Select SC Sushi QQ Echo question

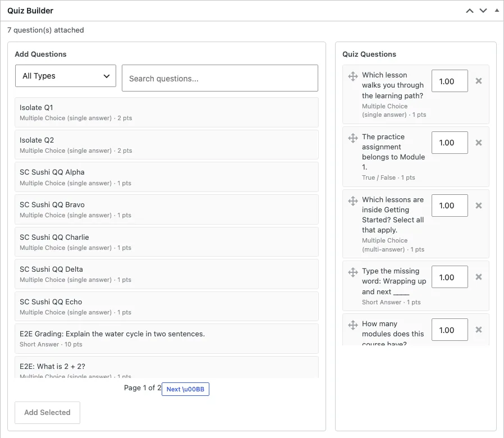point(167,307)
